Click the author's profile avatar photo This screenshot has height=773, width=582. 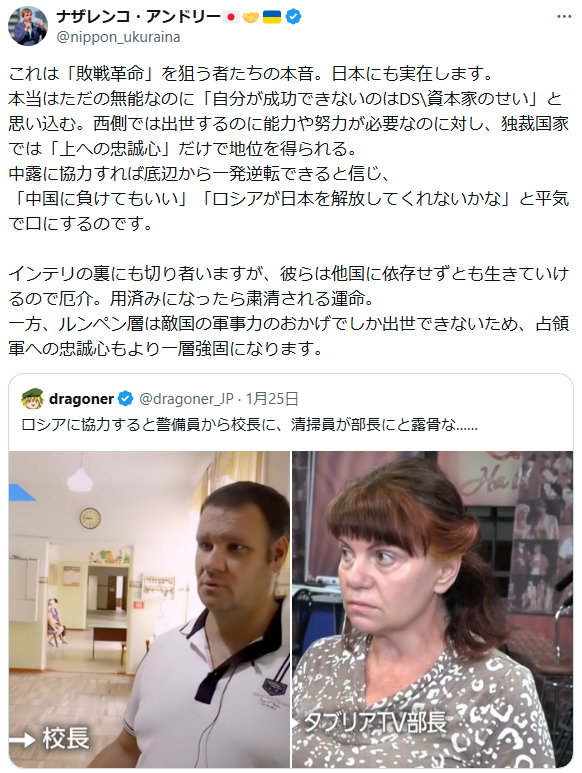point(28,26)
